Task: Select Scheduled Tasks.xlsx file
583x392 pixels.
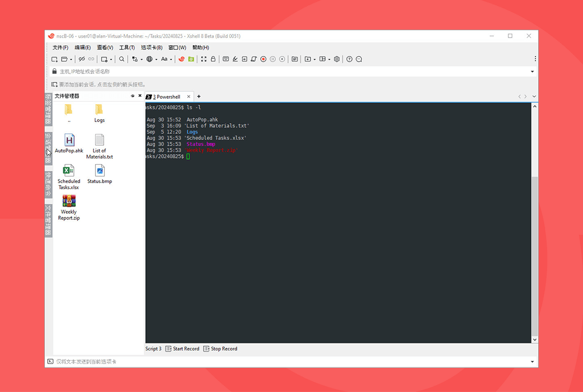Action: (x=69, y=177)
